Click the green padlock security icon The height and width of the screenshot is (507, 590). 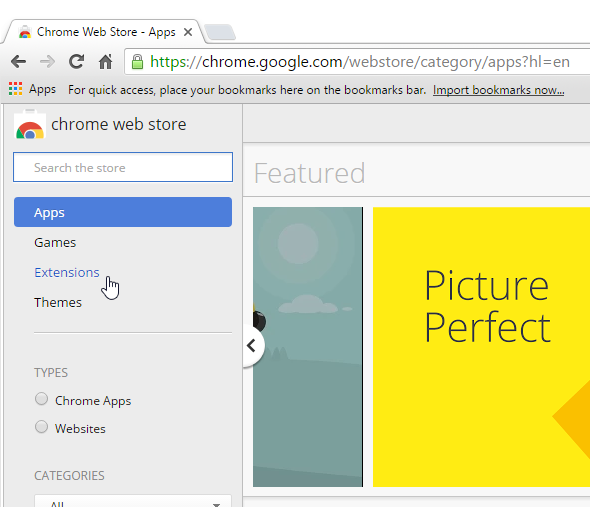(137, 62)
